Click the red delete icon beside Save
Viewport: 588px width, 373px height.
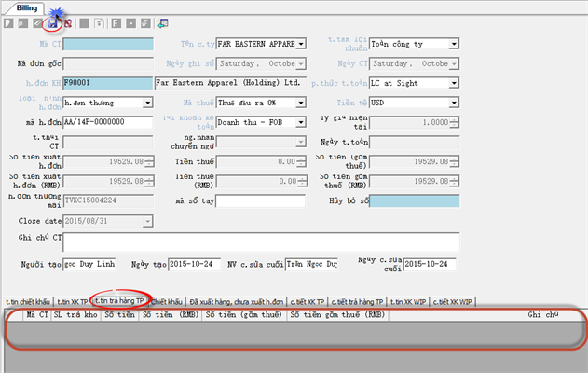(x=67, y=23)
